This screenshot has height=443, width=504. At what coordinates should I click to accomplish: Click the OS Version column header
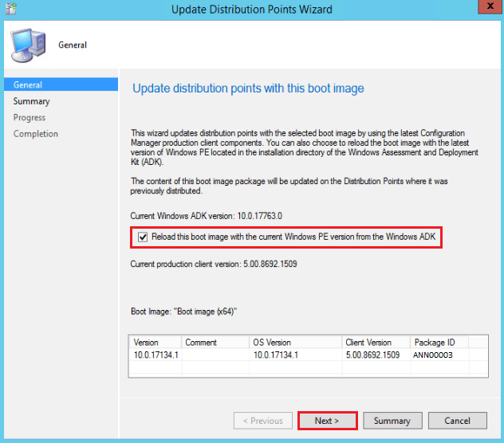(x=295, y=342)
